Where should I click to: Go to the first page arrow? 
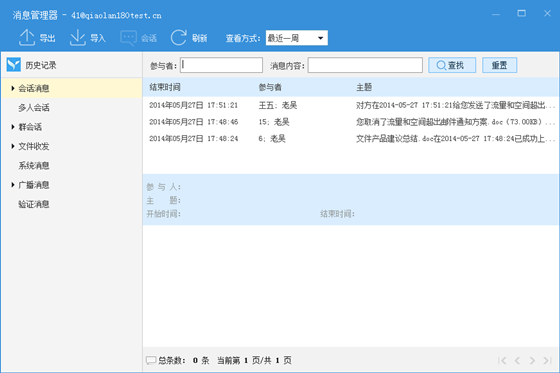(502, 360)
